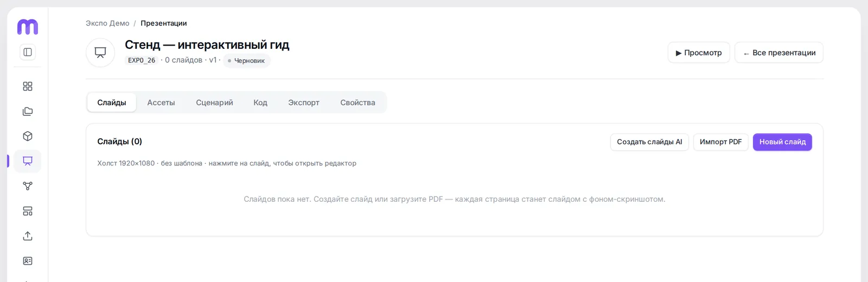The width and height of the screenshot is (868, 282).
Task: Click the Просмотр preview button
Action: [699, 53]
